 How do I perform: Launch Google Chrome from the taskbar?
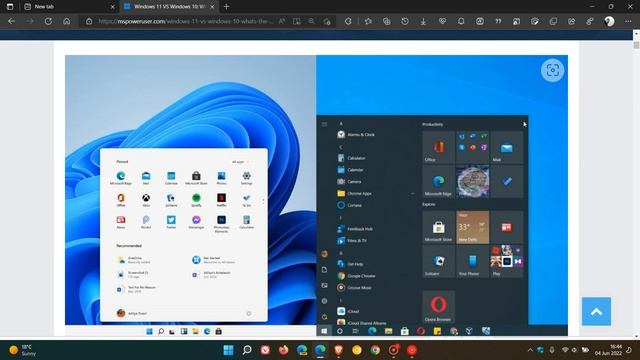375,350
